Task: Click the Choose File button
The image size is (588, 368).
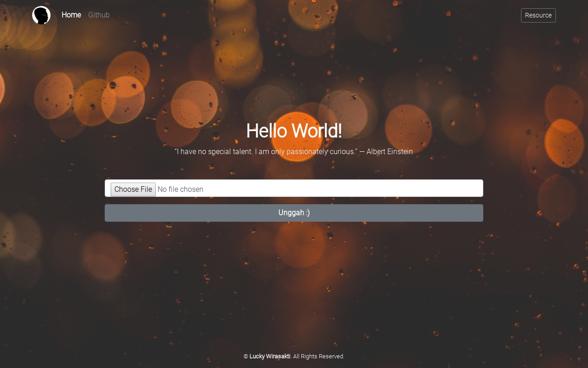Action: coord(133,189)
